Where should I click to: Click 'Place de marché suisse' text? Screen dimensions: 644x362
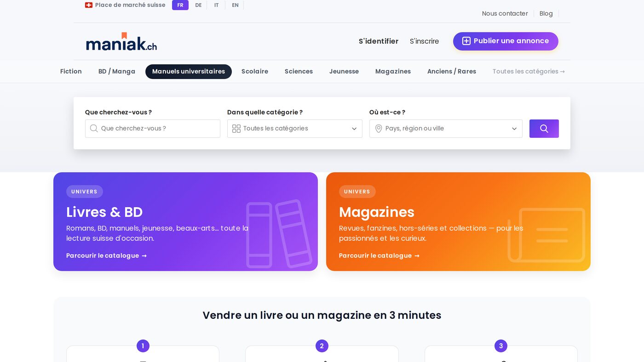pos(130,5)
